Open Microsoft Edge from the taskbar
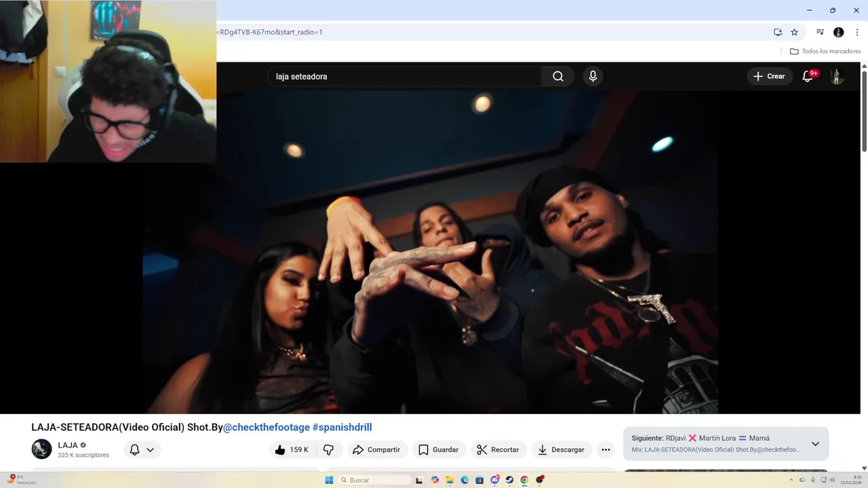Viewport: 868px width, 488px height. click(x=465, y=480)
